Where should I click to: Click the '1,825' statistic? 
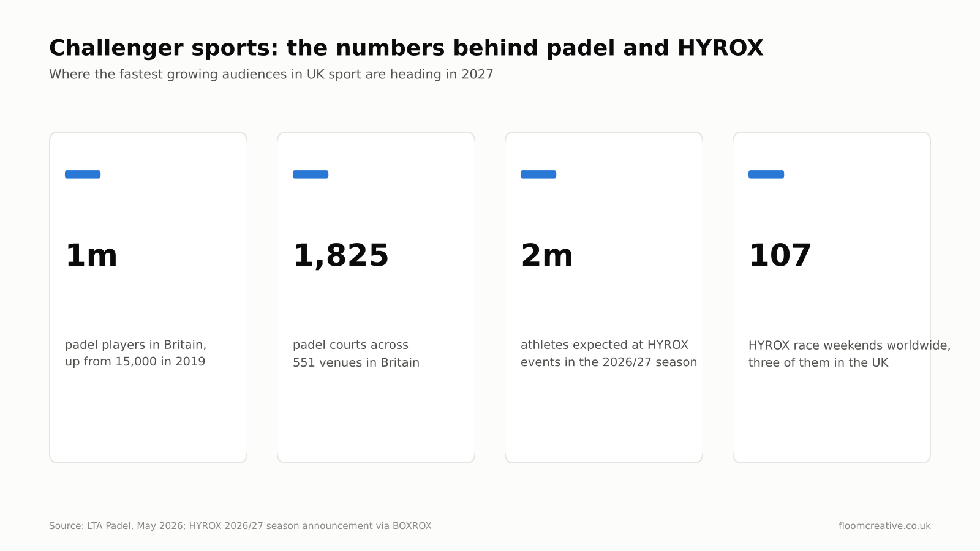(341, 256)
